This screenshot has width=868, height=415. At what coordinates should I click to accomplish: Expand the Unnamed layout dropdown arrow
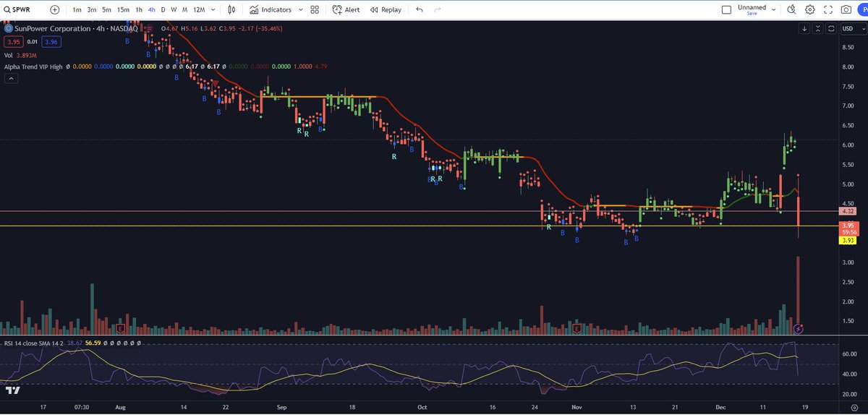point(773,9)
